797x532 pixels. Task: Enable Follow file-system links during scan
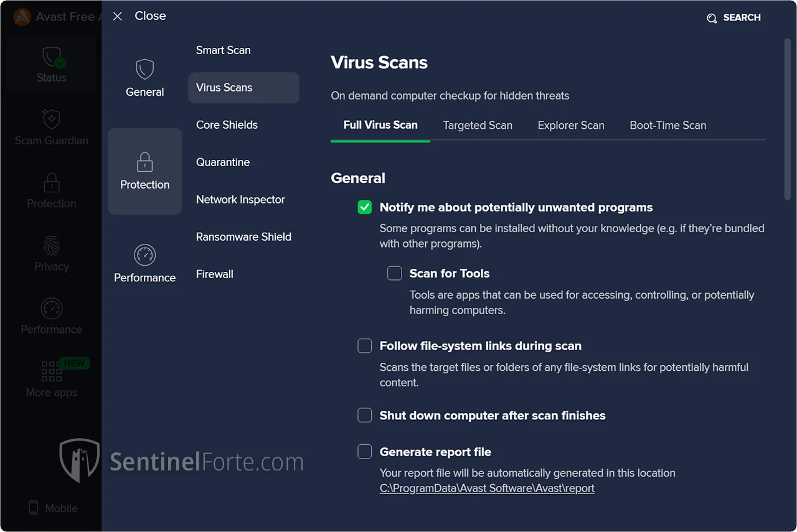tap(365, 346)
